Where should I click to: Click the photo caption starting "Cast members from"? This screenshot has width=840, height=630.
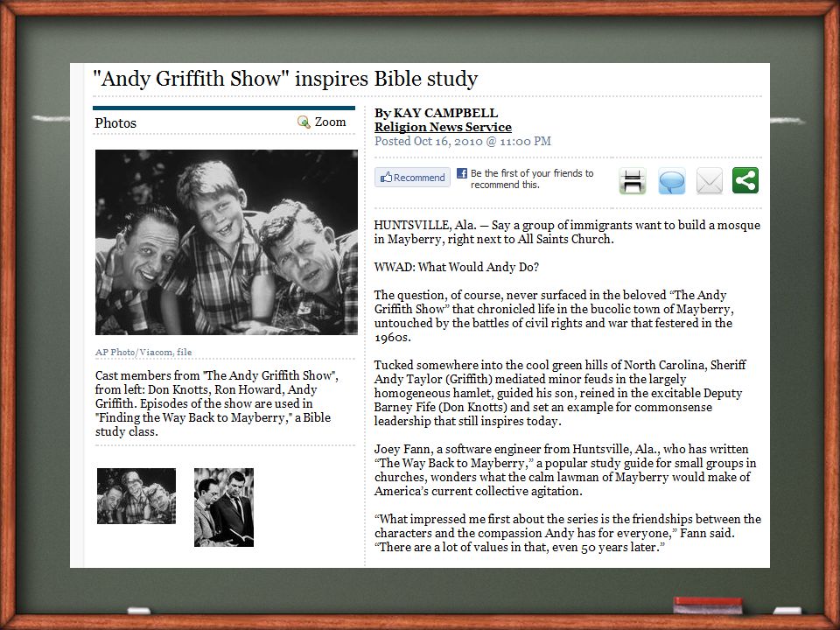point(216,403)
